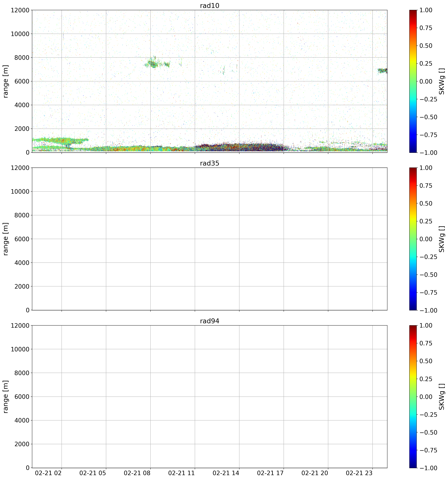Click the rad35 panel title
The image size is (448, 479).
[x=209, y=163]
